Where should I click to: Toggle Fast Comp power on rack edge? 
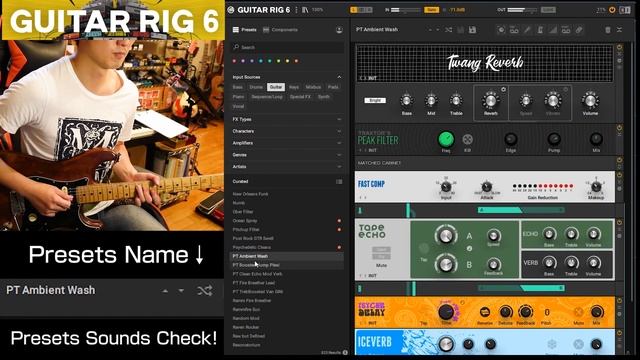619,175
